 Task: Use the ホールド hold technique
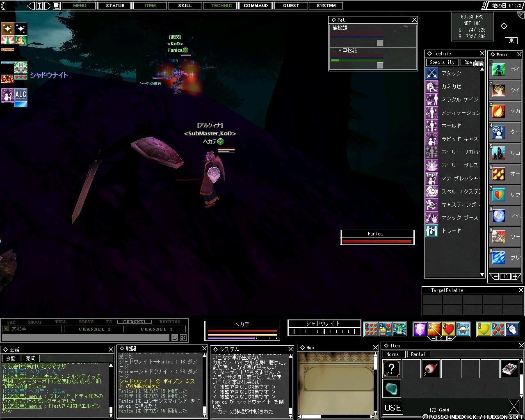[x=431, y=126]
